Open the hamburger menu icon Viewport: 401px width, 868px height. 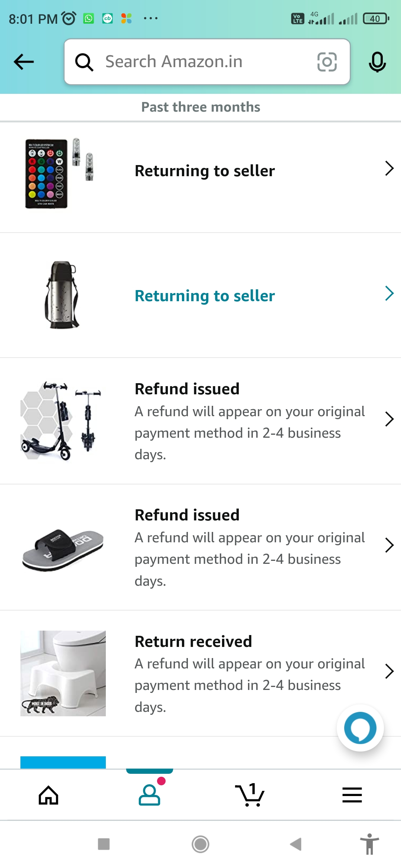point(352,795)
